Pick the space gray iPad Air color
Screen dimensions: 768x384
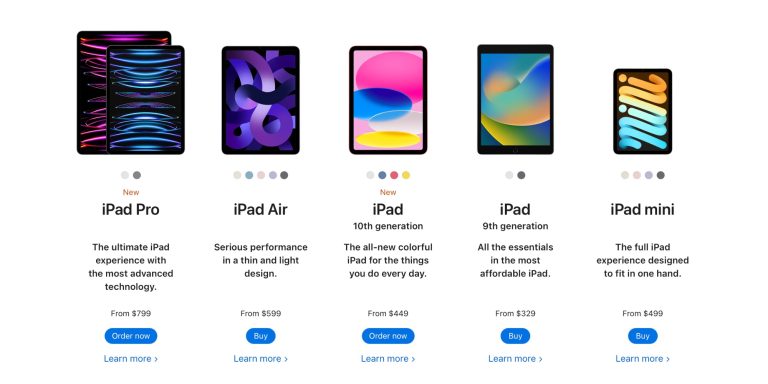click(x=284, y=175)
